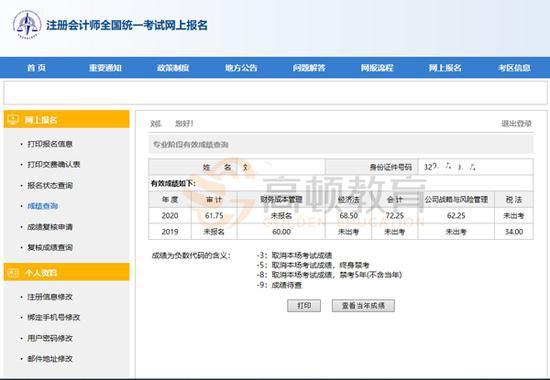This screenshot has width=550, height=380.
Task: Select 报名状态查询 in sidebar
Action: point(50,185)
